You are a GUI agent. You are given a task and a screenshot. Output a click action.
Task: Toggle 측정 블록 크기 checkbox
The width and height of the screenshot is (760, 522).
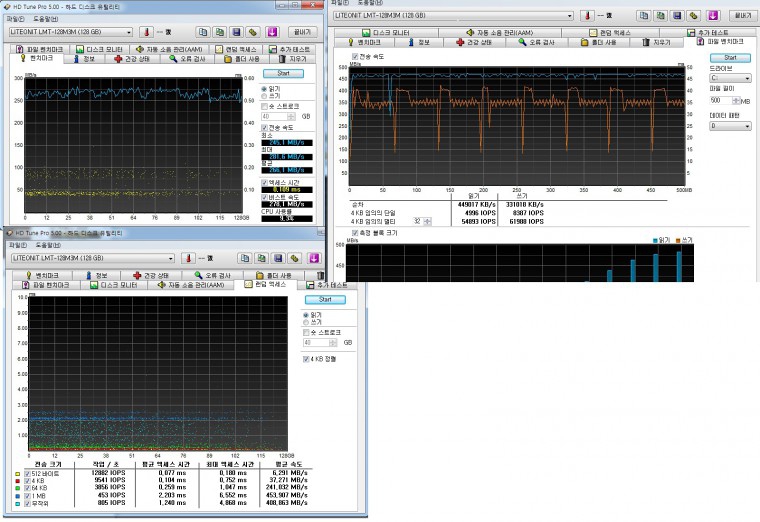355,233
